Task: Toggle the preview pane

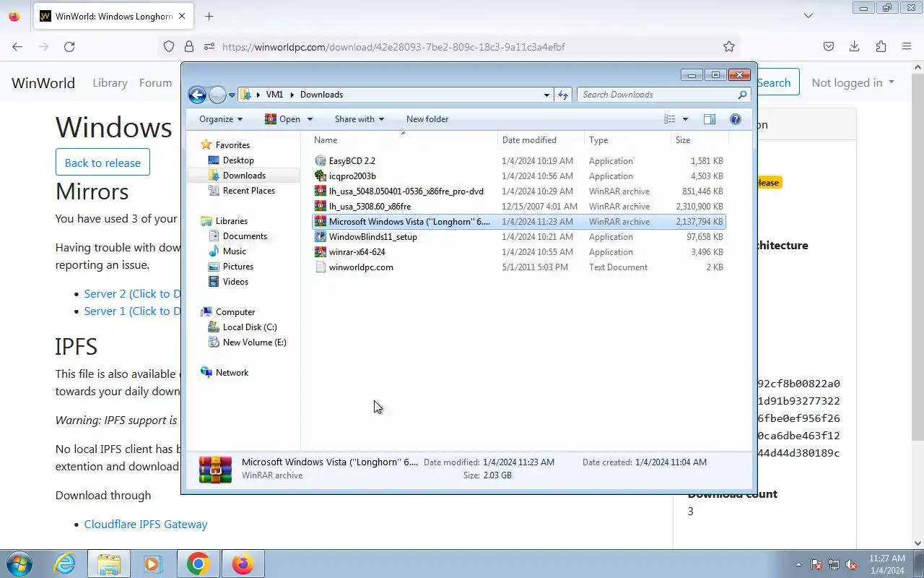Action: [710, 119]
